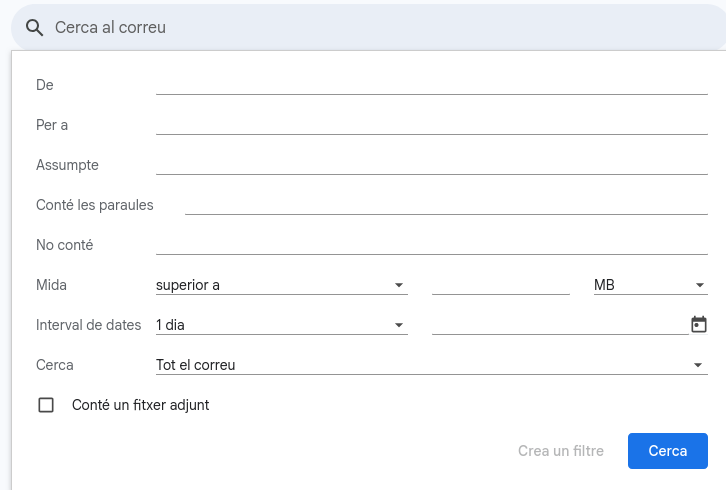
Task: Click the 'Conté un fitxer adjunt' label
Action: coord(141,405)
